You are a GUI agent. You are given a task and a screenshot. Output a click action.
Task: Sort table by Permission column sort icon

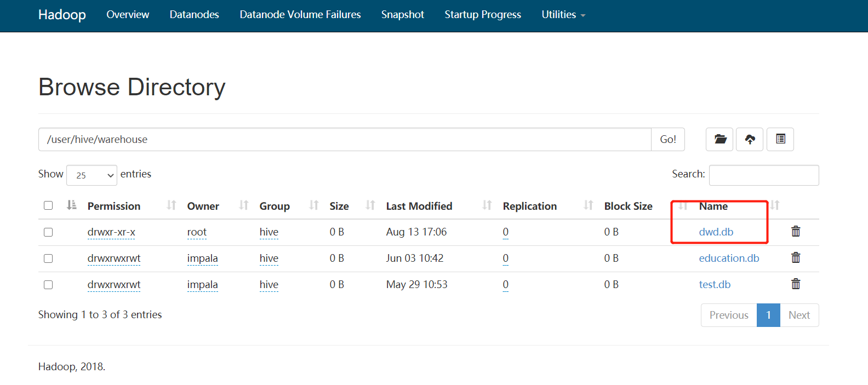coord(172,205)
